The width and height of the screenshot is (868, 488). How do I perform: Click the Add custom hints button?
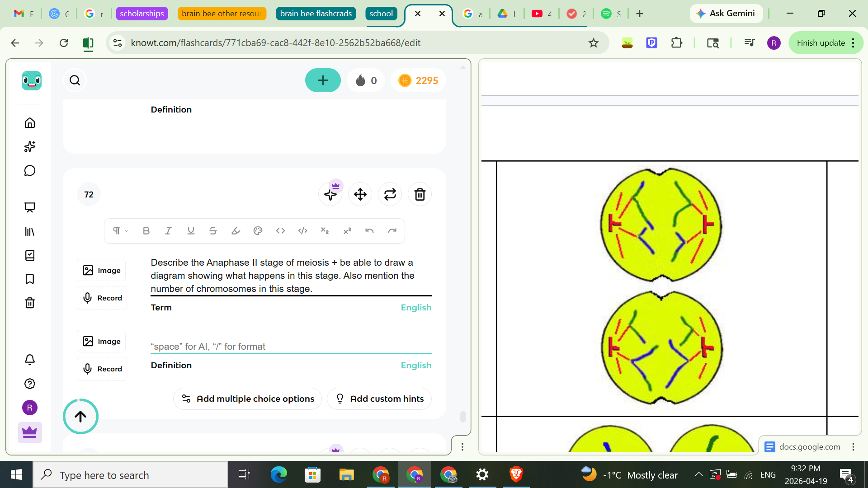pos(379,399)
